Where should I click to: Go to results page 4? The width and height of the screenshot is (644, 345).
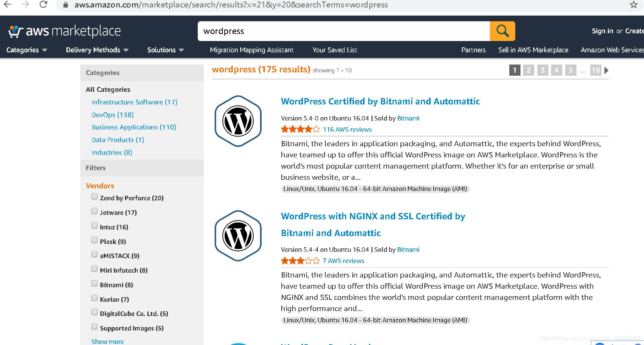(556, 70)
